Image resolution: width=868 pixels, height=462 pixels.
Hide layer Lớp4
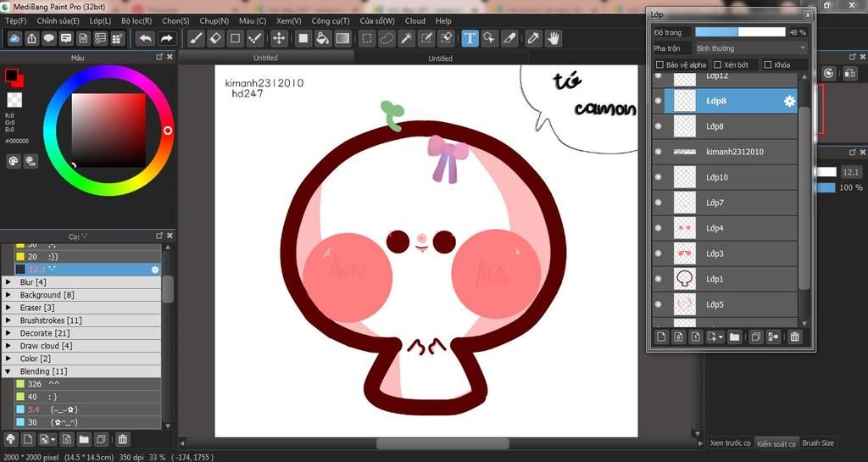658,228
